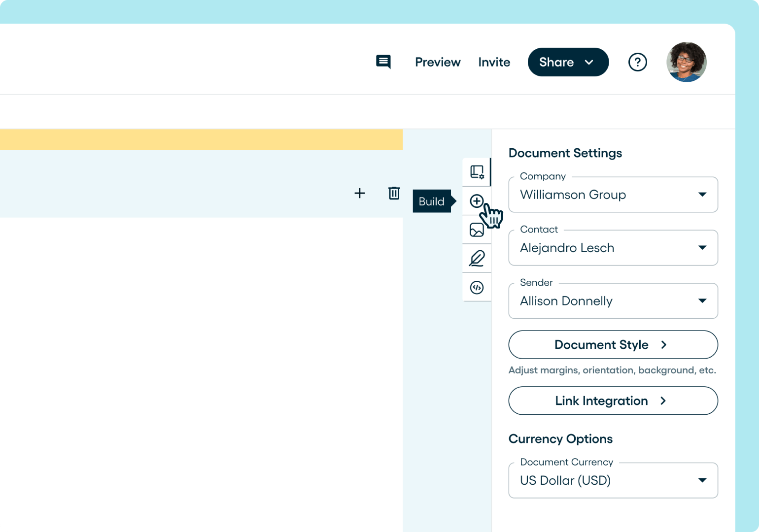Select the Signature (feather) tool
The width and height of the screenshot is (759, 532).
[477, 258]
